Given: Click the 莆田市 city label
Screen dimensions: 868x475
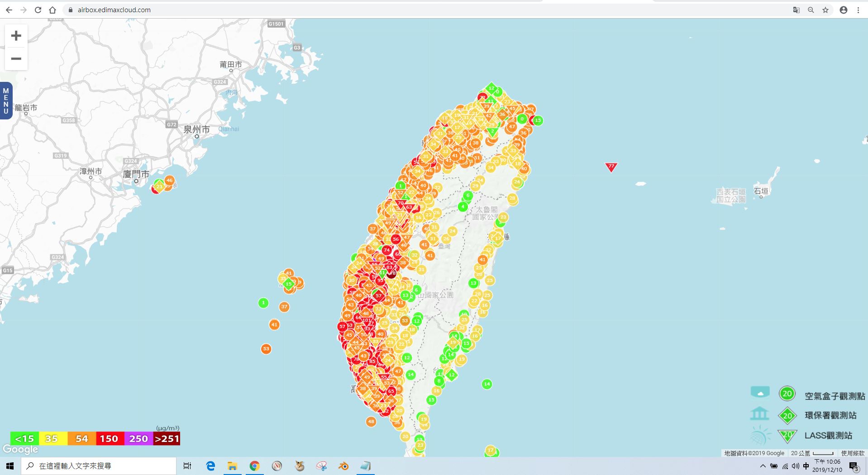Looking at the screenshot, I should (x=230, y=65).
